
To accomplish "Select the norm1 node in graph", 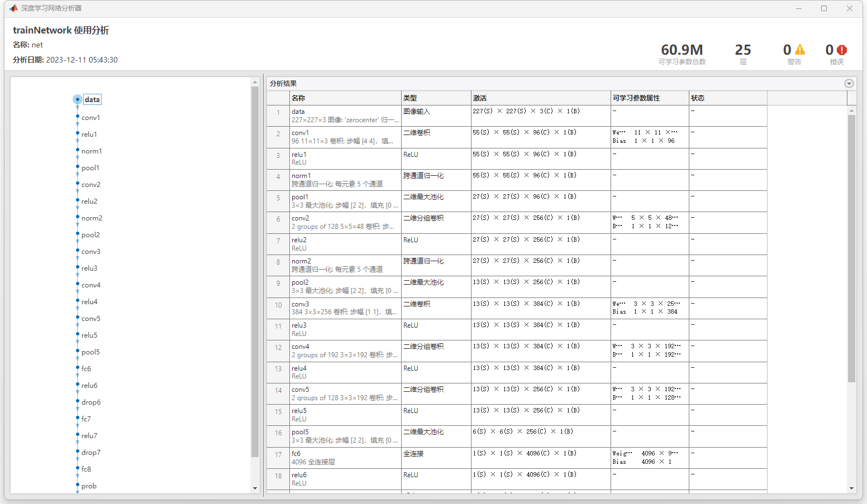I will [92, 151].
